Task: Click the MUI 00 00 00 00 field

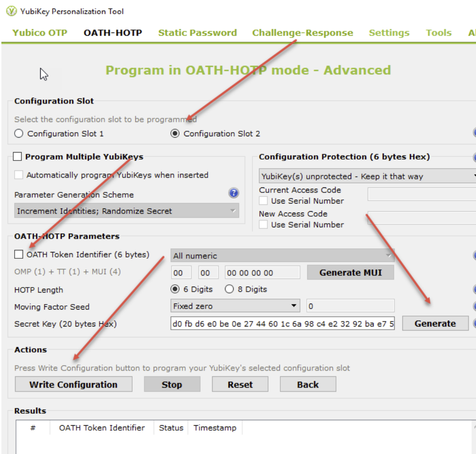Action: coord(262,272)
